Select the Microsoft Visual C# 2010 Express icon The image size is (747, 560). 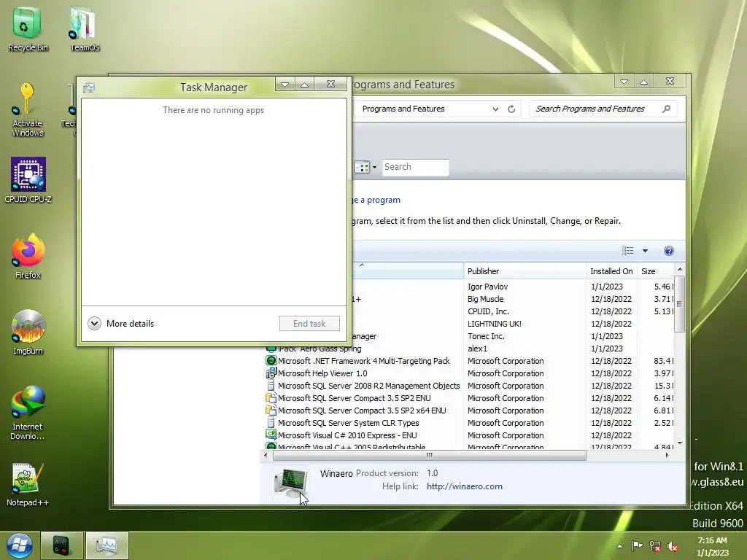tap(271, 435)
